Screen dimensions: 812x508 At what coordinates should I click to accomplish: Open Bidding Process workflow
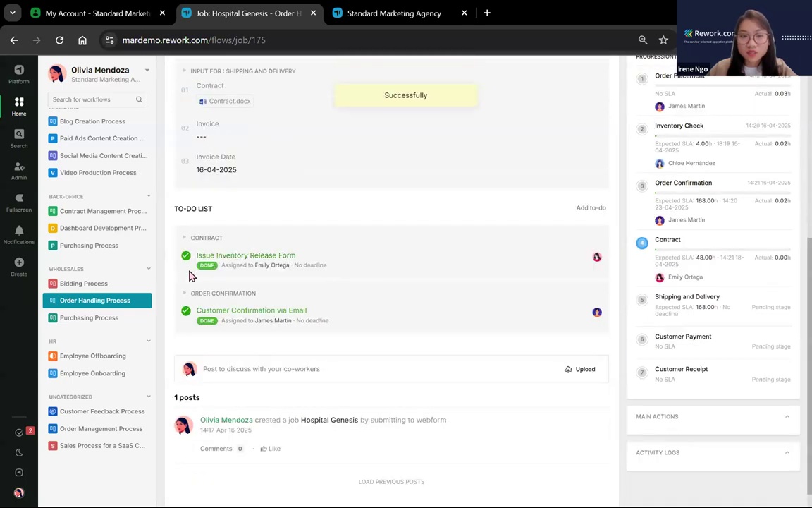coord(83,284)
